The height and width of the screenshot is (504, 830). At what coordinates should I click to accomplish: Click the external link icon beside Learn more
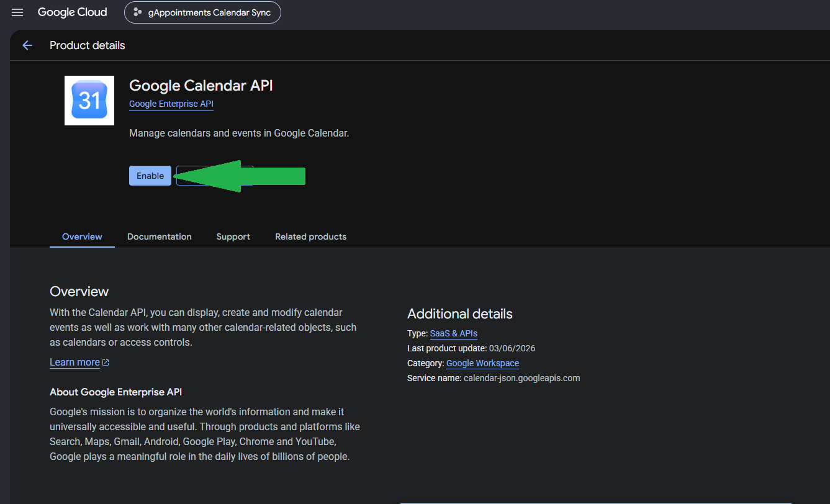[x=106, y=362]
